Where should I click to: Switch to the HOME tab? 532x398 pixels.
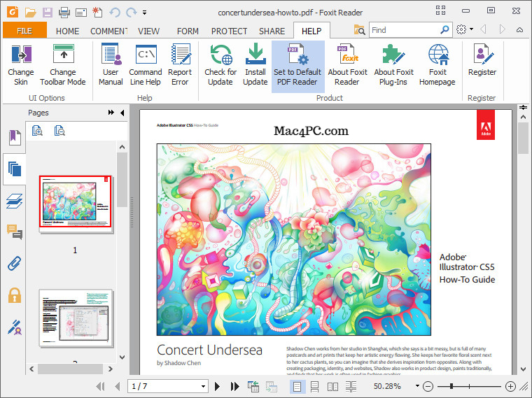coord(67,31)
